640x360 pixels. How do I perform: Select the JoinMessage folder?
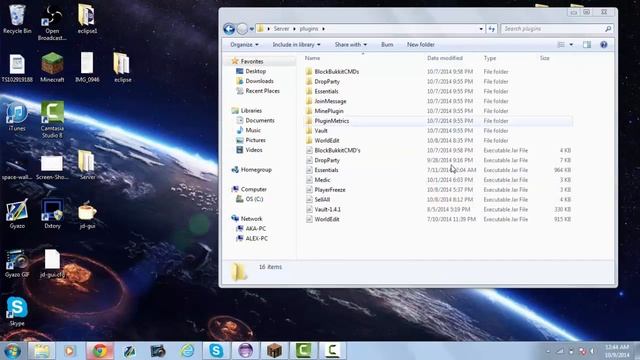click(x=330, y=101)
